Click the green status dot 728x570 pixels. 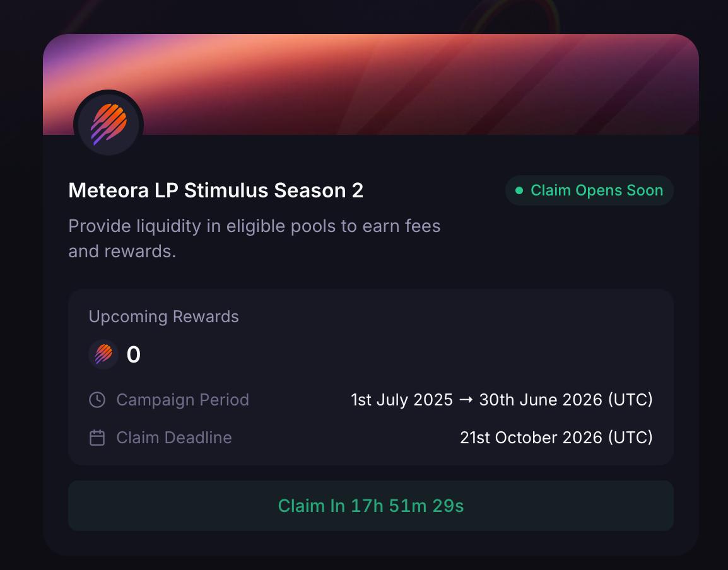click(519, 190)
